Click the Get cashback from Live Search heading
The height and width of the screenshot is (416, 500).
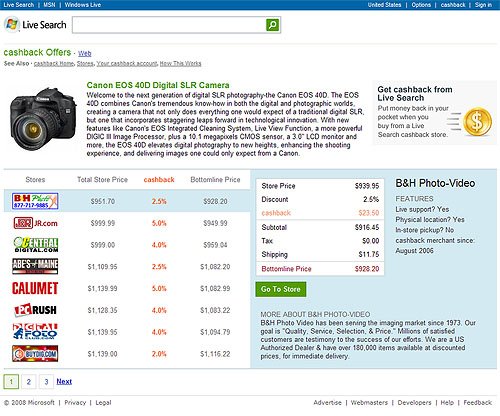415,94
